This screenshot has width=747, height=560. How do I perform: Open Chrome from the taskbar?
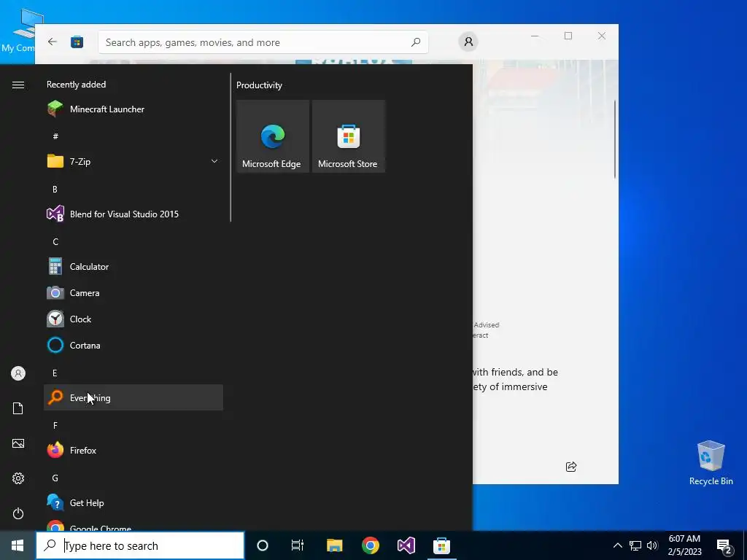370,545
